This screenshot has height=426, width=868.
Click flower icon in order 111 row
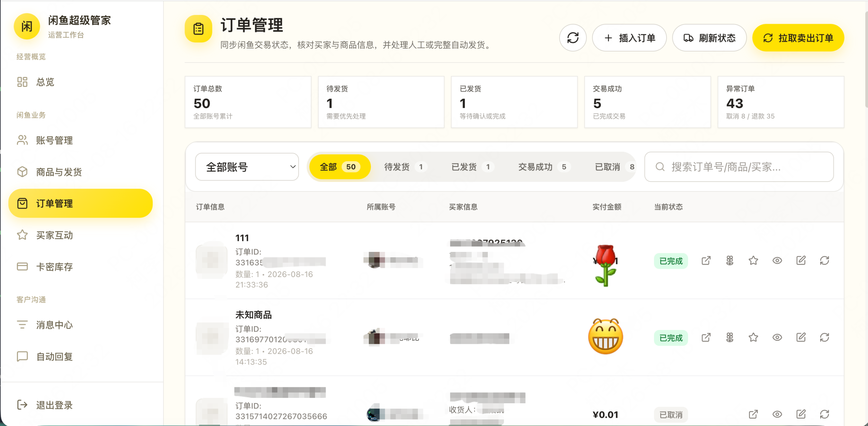click(x=730, y=261)
